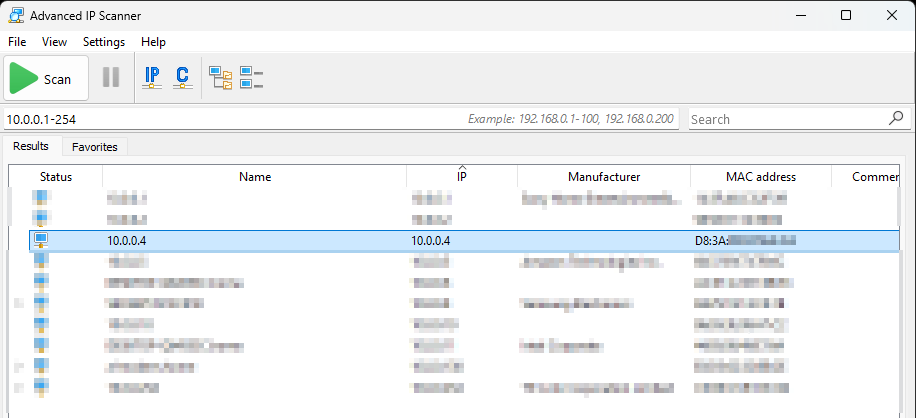Sort by the MAC address column header
916x418 pixels.
[760, 177]
